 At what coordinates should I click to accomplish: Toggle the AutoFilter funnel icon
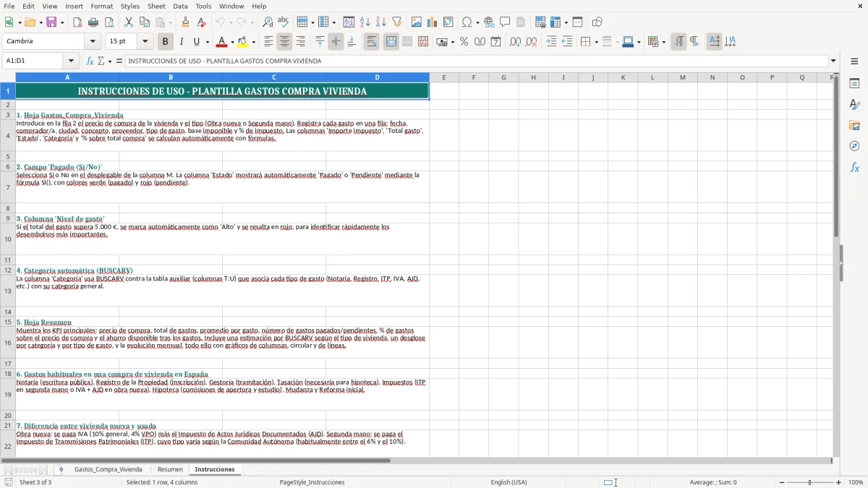(397, 22)
